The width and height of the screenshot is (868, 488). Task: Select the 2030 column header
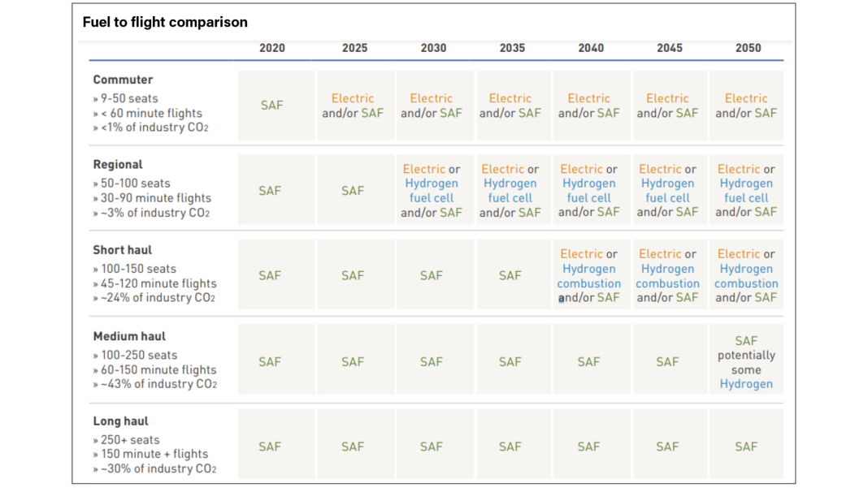pos(433,48)
